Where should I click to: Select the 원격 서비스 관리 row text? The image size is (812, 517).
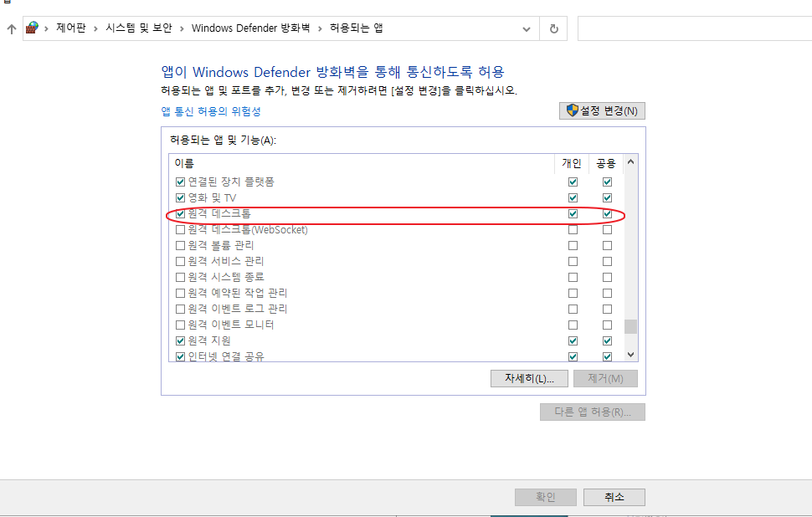click(x=226, y=261)
